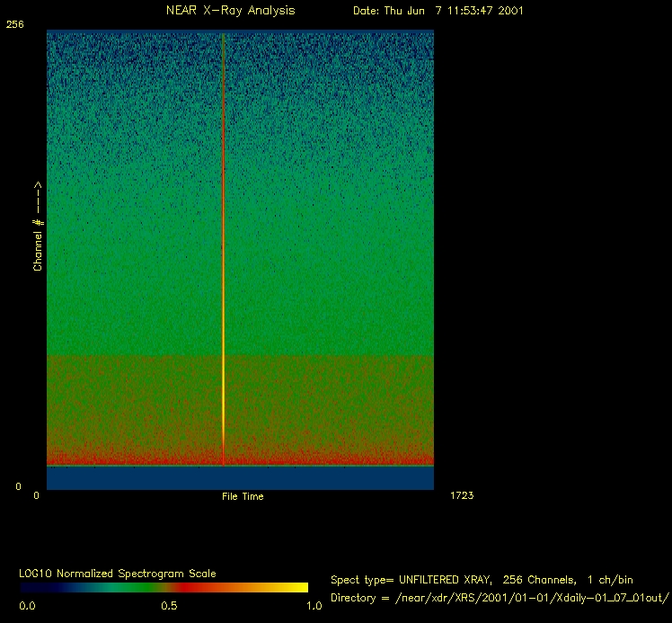Click the "NEAR X-Ray Analysis" title

(230, 11)
